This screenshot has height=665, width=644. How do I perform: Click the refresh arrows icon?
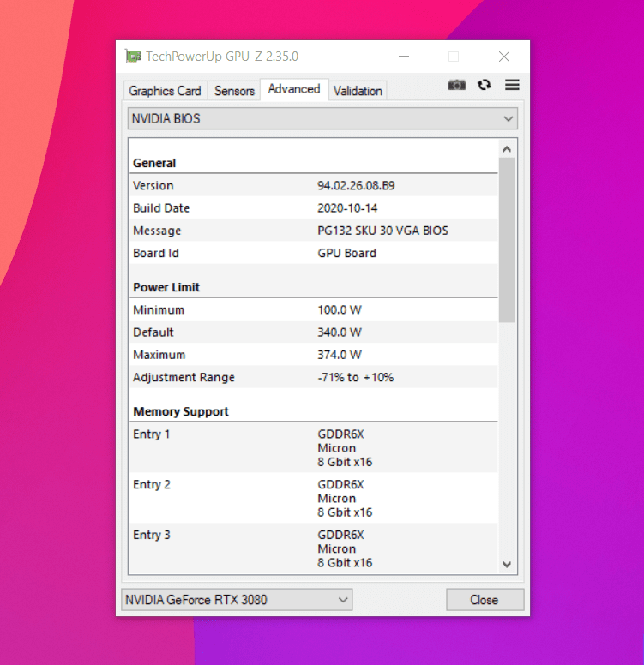tap(484, 85)
